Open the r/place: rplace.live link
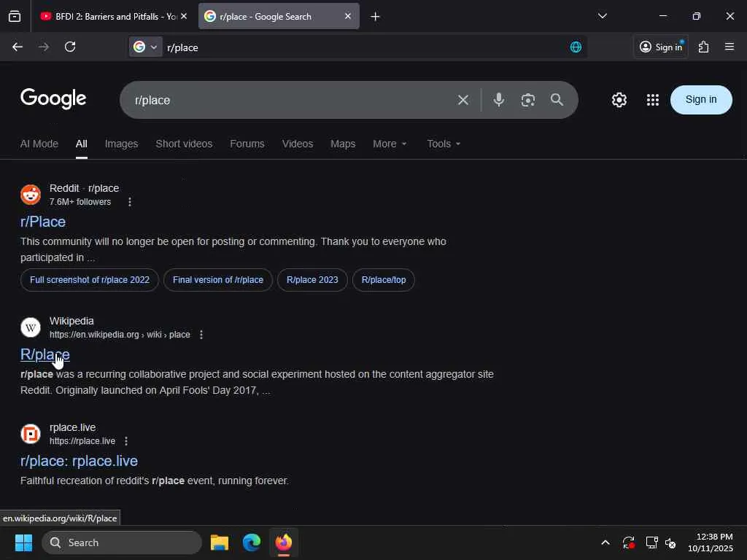This screenshot has height=560, width=747. pyautogui.click(x=79, y=461)
